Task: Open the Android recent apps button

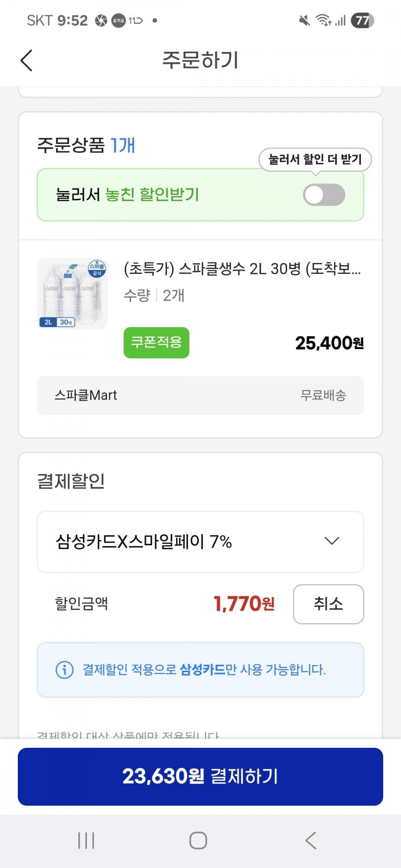Action: click(x=86, y=840)
